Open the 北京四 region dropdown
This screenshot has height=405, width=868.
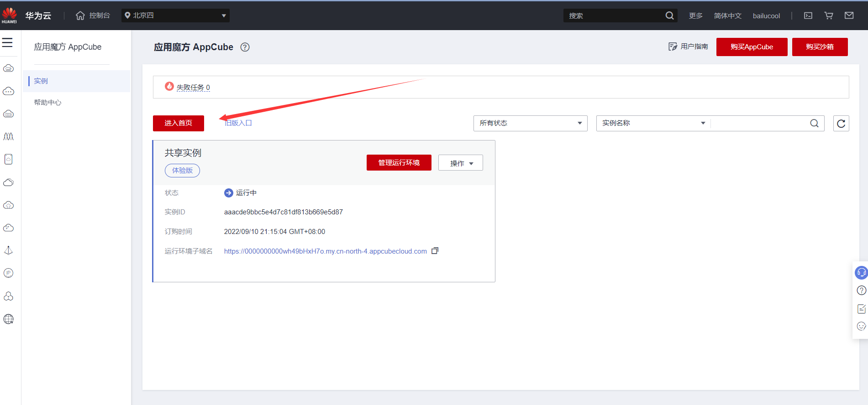point(175,16)
